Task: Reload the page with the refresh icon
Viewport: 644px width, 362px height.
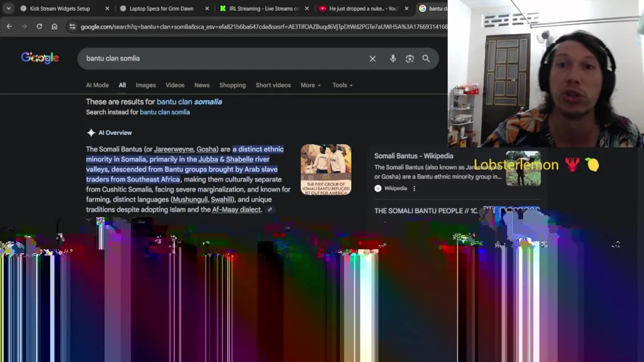Action: (39, 26)
